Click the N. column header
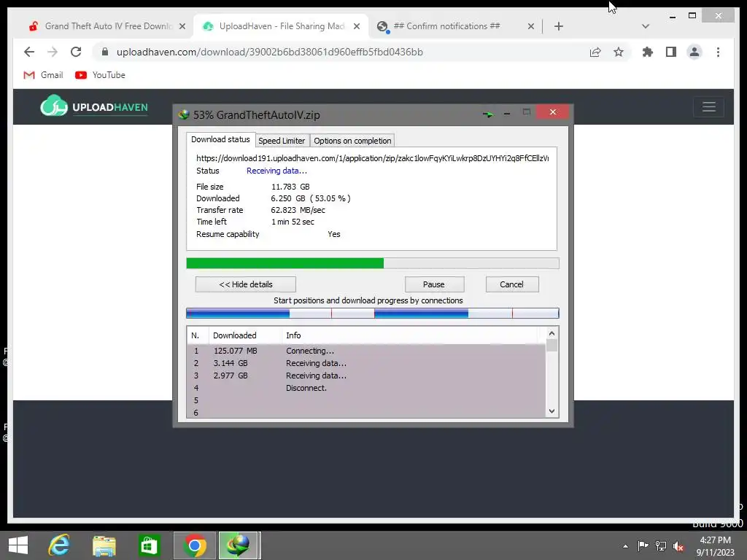 [x=198, y=335]
